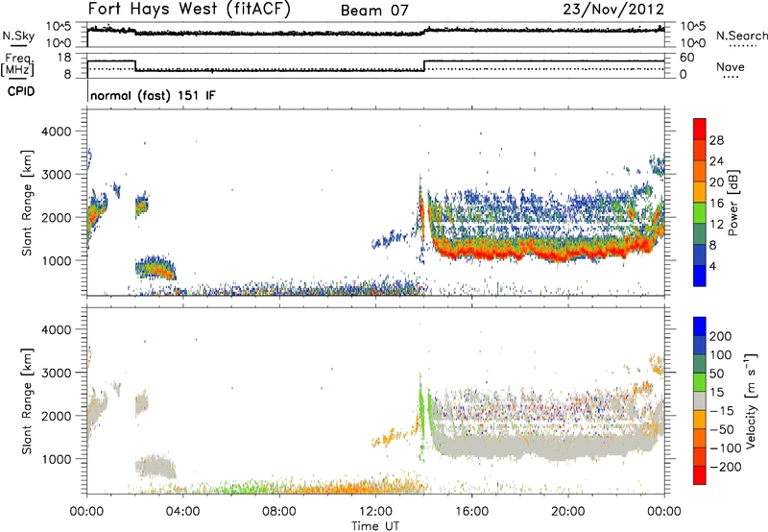Click the 'N.Search' legend label
This screenshot has height=532, width=768.
pyautogui.click(x=741, y=36)
